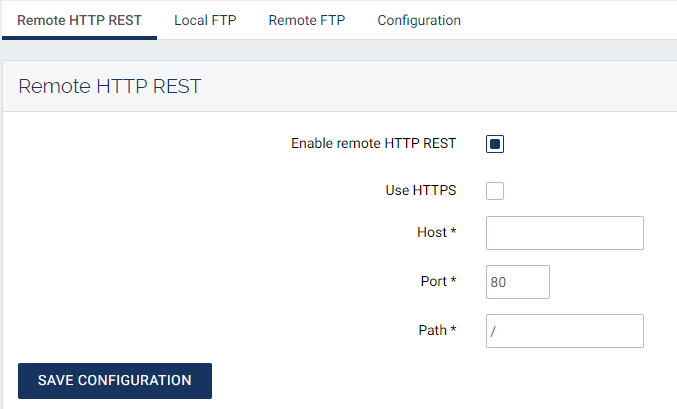Click the Remote HTTP REST panel heading
This screenshot has height=409, width=677.
point(110,86)
